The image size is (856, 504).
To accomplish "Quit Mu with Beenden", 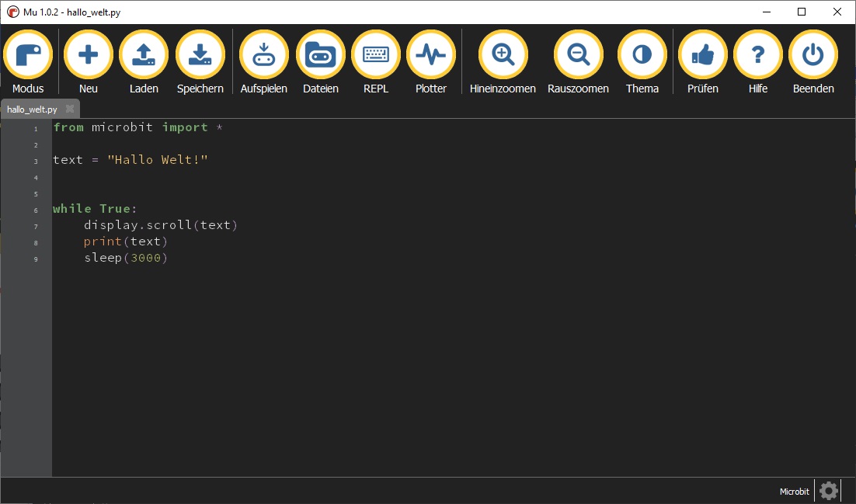I will 813,62.
